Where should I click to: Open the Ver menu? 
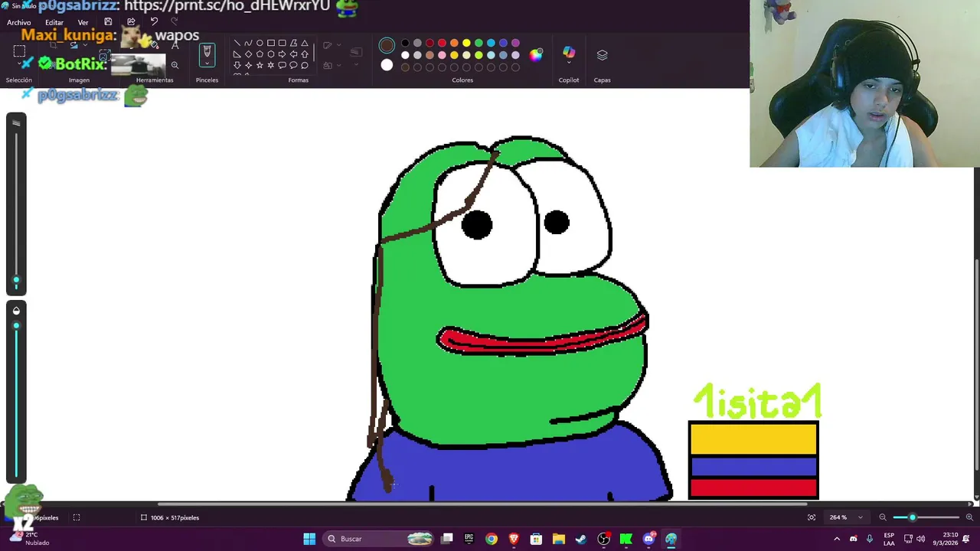click(83, 22)
